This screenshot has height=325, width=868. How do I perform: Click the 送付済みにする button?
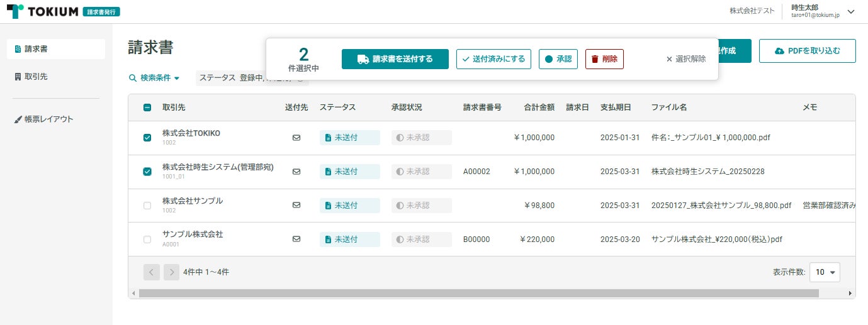pos(493,59)
